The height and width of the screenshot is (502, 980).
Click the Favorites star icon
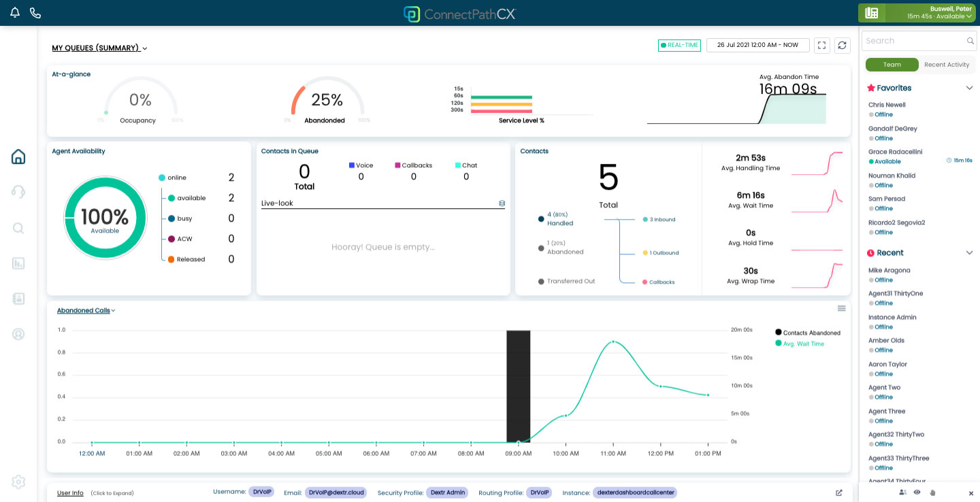pos(871,88)
